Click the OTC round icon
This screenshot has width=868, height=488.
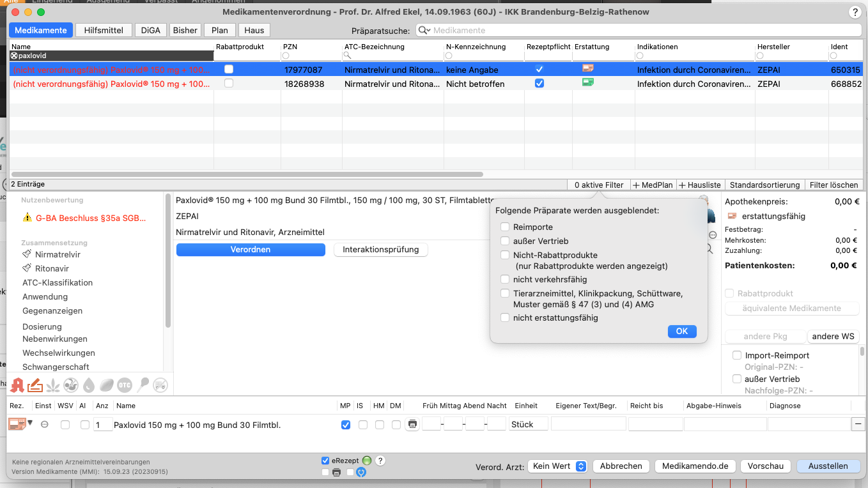coord(125,385)
